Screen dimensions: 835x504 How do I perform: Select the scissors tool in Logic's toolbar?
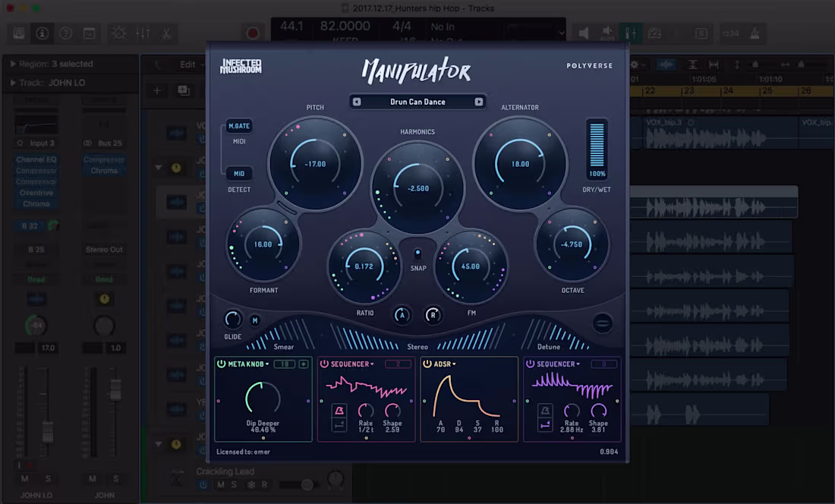point(166,33)
